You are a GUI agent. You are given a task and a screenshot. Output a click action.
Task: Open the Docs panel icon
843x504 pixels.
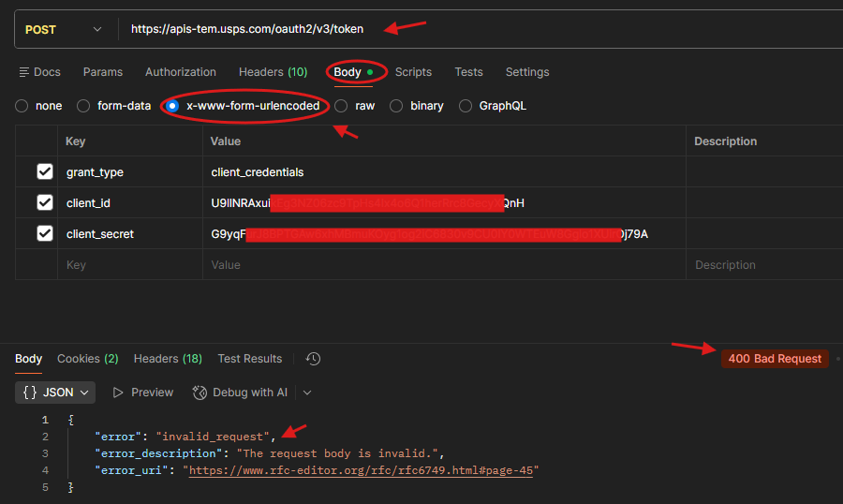(x=24, y=72)
